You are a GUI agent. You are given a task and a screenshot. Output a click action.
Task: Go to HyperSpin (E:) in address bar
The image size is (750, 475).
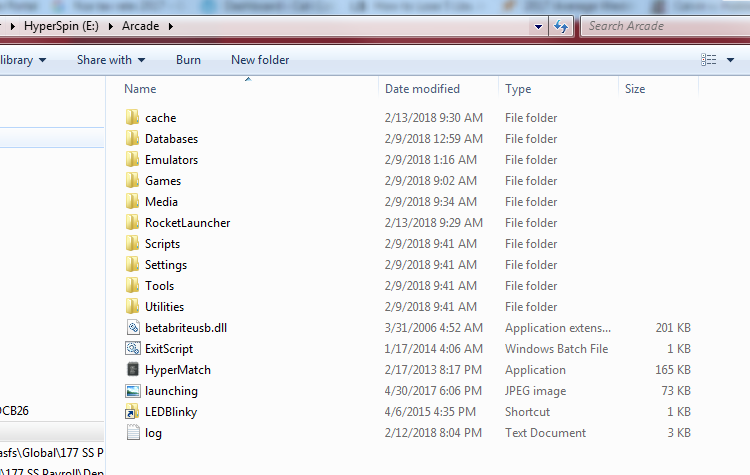point(61,26)
